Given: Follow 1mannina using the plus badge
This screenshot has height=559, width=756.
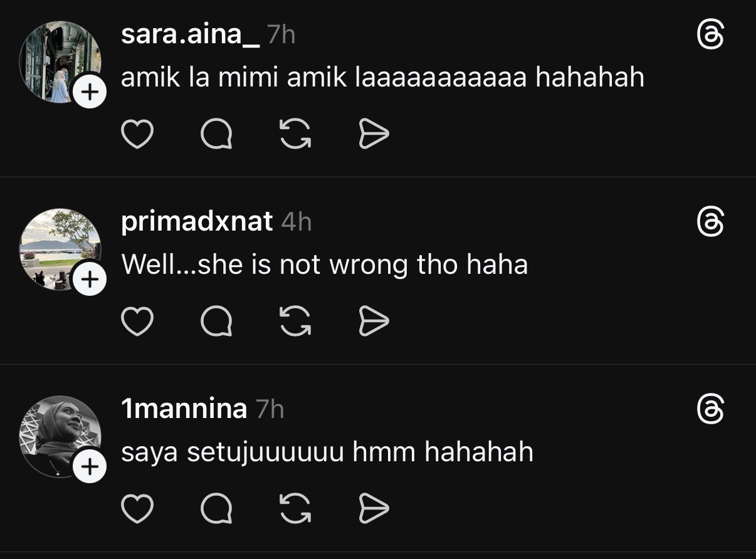Looking at the screenshot, I should coord(90,467).
